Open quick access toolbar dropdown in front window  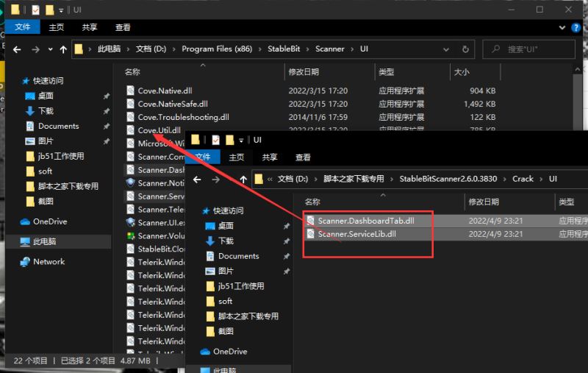pyautogui.click(x=241, y=141)
